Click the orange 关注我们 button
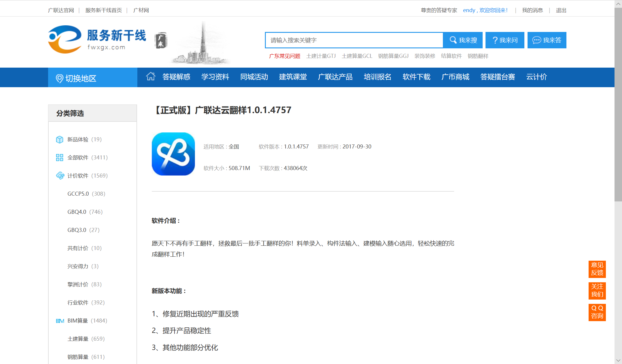Image resolution: width=622 pixels, height=364 pixels. (597, 291)
